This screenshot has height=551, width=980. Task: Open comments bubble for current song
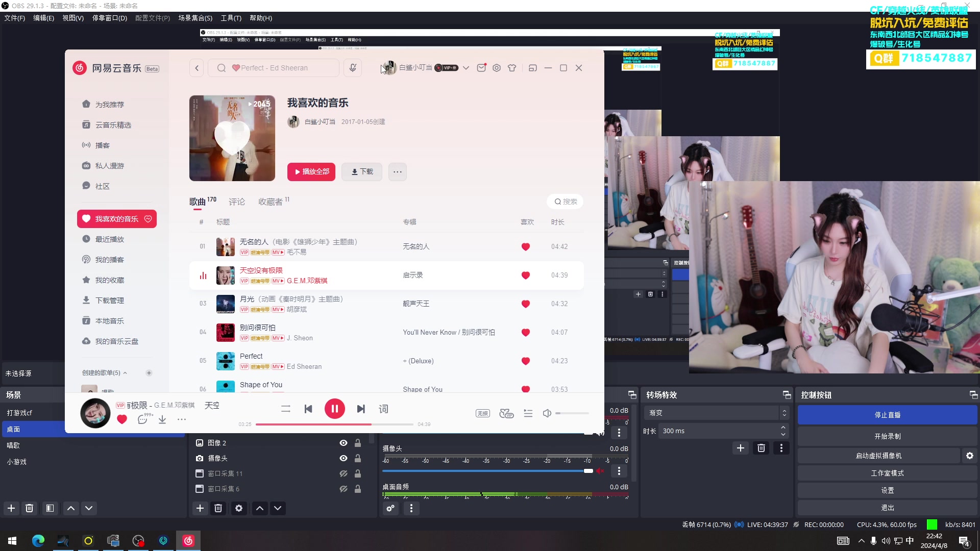pos(142,419)
